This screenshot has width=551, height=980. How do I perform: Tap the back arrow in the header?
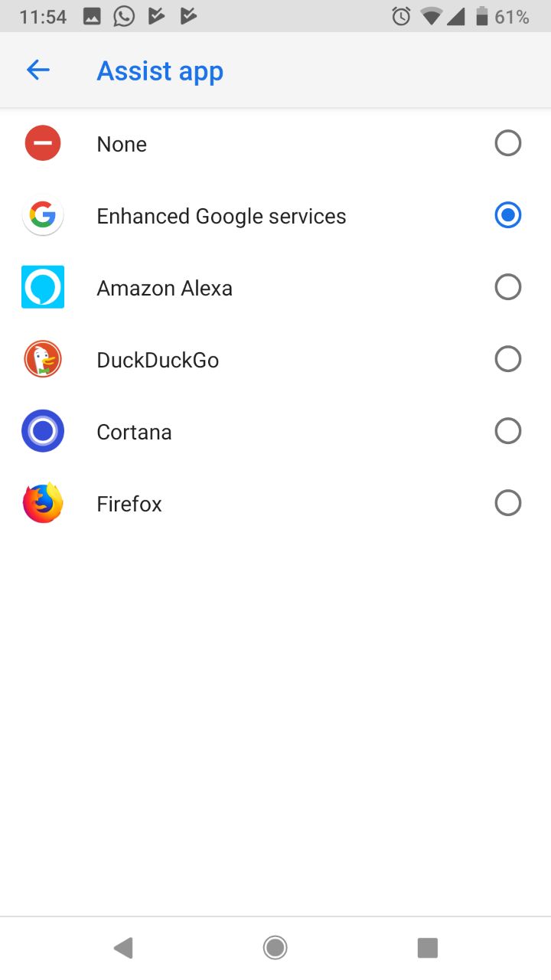pos(37,70)
